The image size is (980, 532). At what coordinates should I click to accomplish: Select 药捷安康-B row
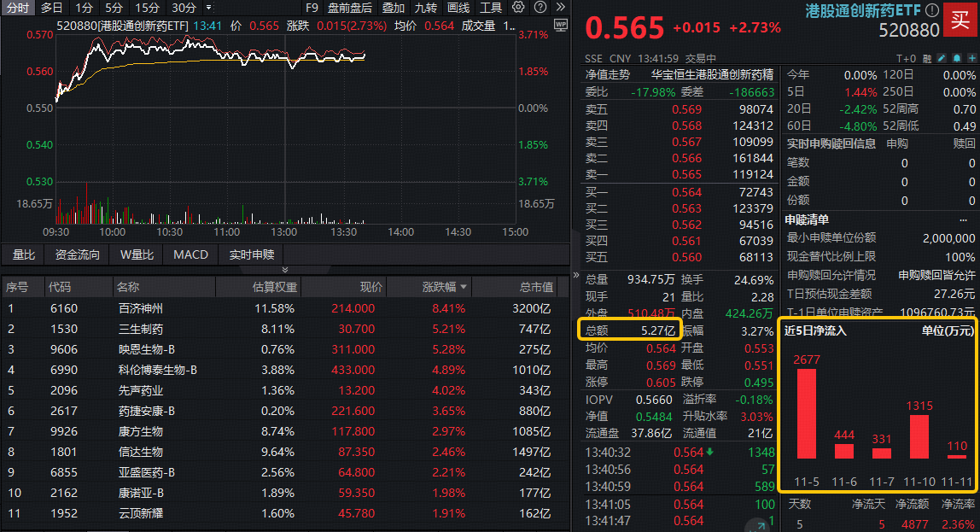285,411
